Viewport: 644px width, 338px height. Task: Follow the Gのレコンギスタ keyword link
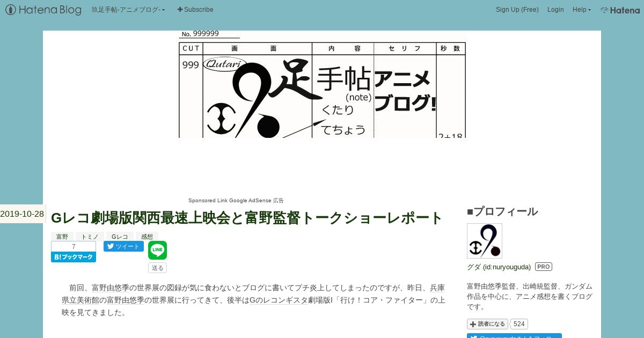[x=279, y=300]
